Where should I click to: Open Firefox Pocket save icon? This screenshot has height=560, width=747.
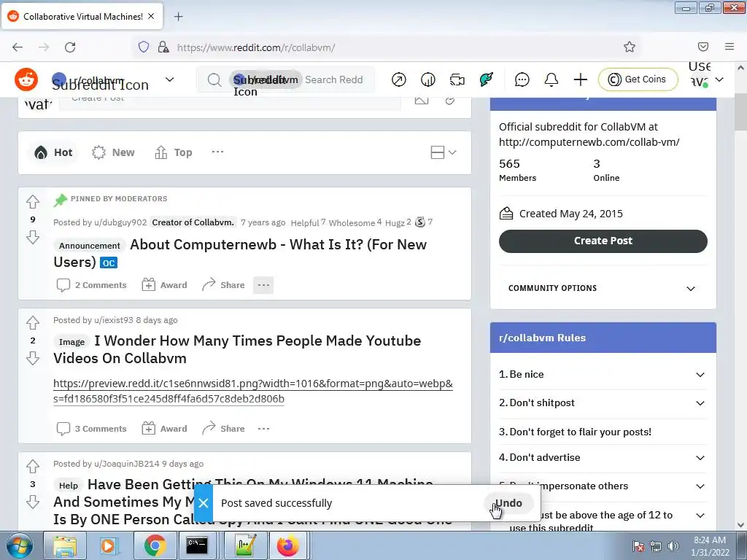[703, 47]
